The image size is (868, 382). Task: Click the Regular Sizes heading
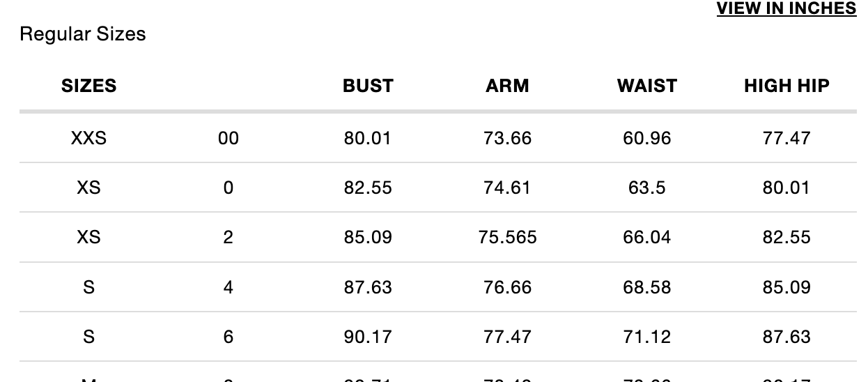[x=83, y=34]
